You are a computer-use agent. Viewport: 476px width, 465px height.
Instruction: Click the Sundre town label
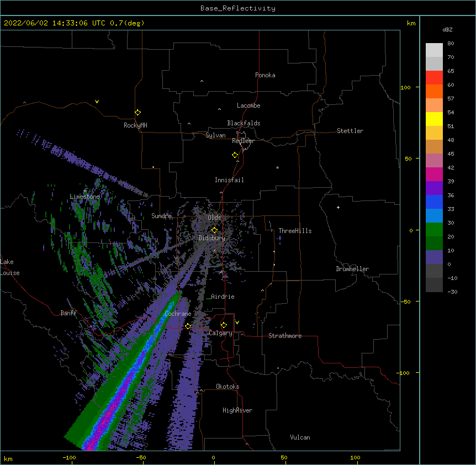[161, 216]
